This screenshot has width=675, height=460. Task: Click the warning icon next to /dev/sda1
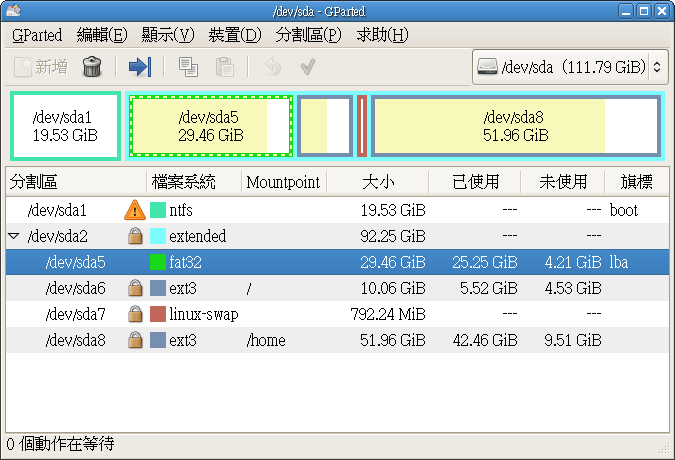(x=134, y=210)
